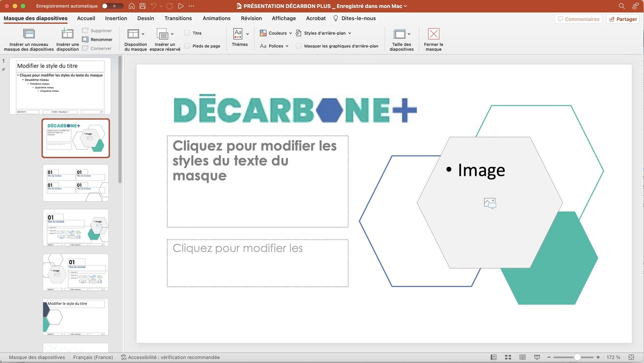This screenshot has width=644, height=363.
Task: Open the Dessin tab
Action: (x=145, y=18)
